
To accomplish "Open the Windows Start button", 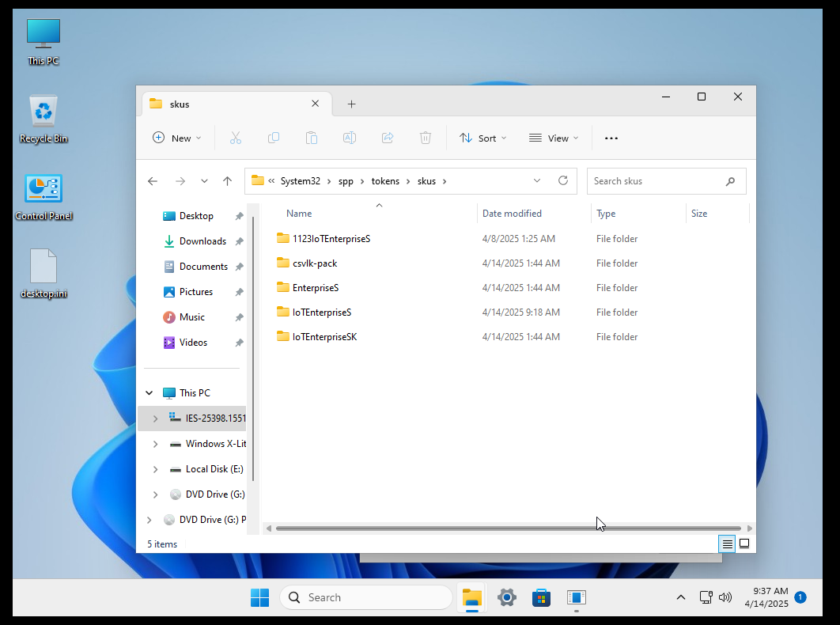I will click(259, 597).
